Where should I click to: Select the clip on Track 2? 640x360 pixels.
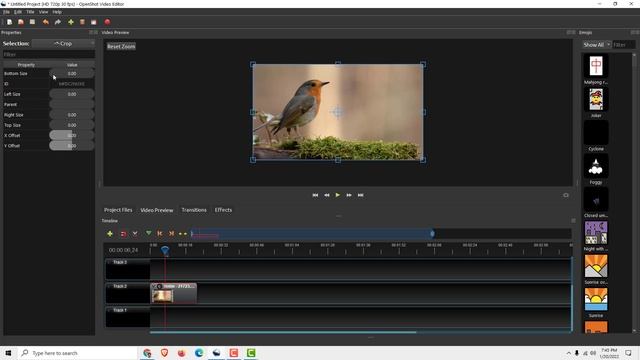[173, 293]
